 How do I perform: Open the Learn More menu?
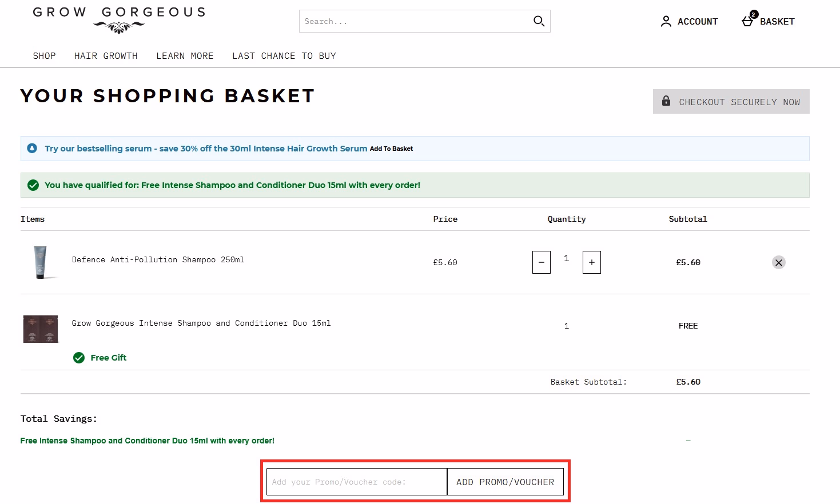[185, 56]
